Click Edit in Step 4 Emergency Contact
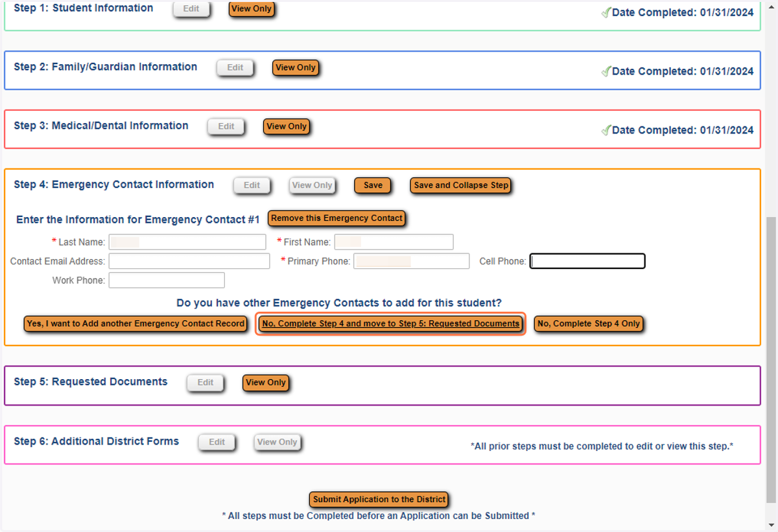 (x=252, y=185)
